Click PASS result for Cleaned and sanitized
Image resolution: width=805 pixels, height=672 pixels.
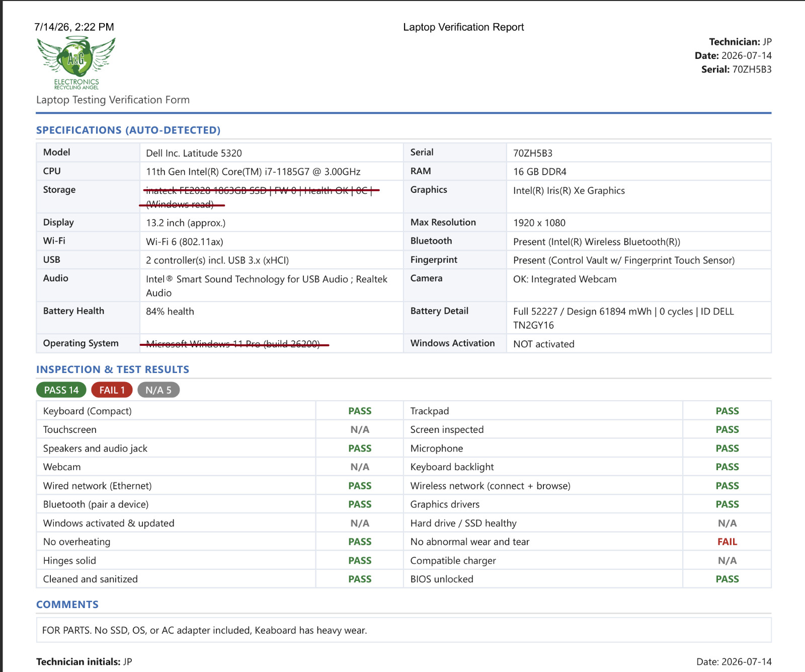[360, 579]
